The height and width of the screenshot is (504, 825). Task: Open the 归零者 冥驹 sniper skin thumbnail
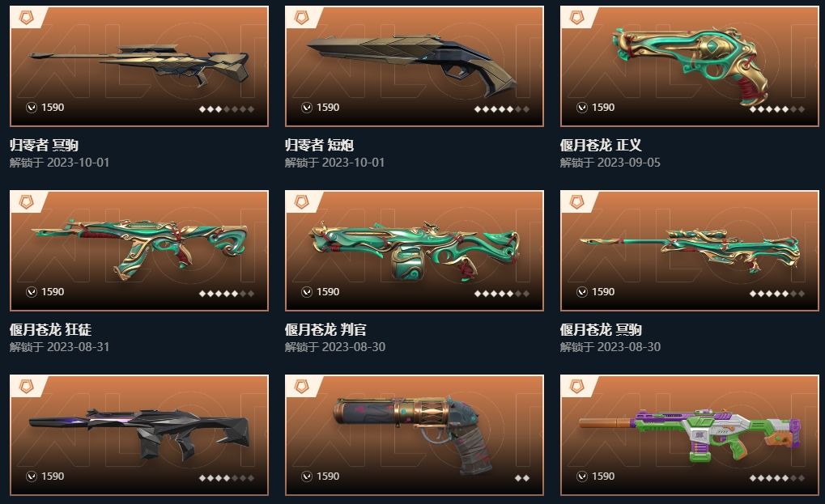coord(139,66)
